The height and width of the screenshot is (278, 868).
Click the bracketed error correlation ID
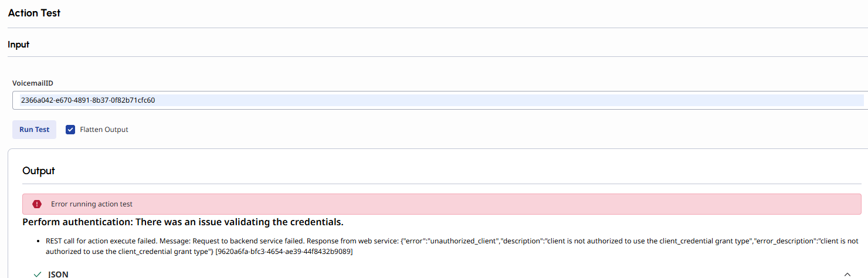pyautogui.click(x=283, y=252)
